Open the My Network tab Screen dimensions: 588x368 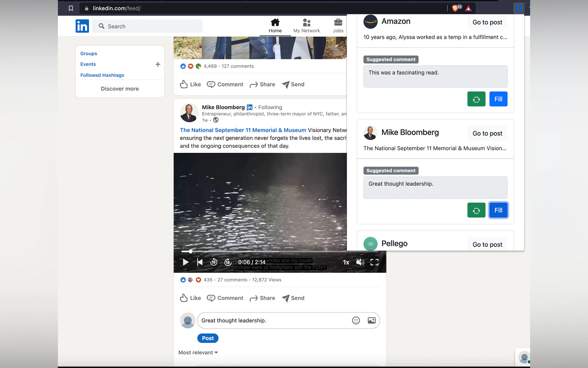(307, 25)
